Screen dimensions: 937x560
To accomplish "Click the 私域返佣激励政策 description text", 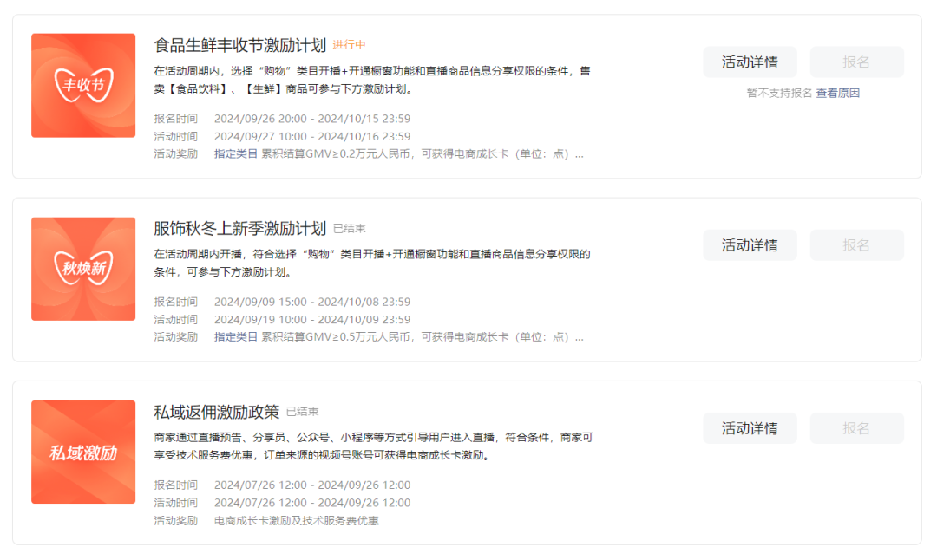I will 373,446.
